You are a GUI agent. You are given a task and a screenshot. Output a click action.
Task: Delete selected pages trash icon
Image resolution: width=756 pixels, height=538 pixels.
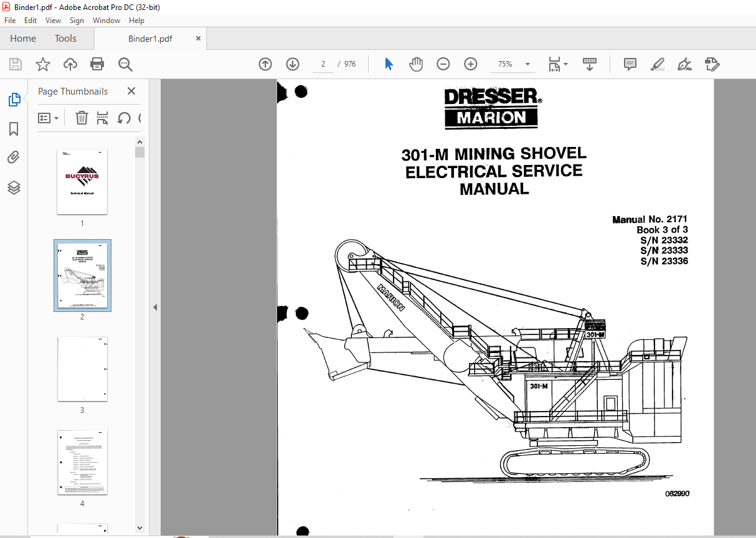point(82,118)
